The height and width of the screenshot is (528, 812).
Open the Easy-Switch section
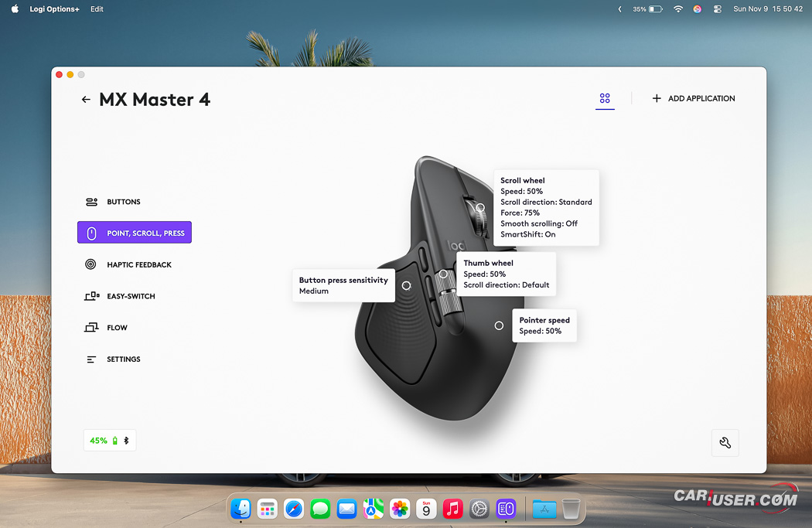point(131,296)
